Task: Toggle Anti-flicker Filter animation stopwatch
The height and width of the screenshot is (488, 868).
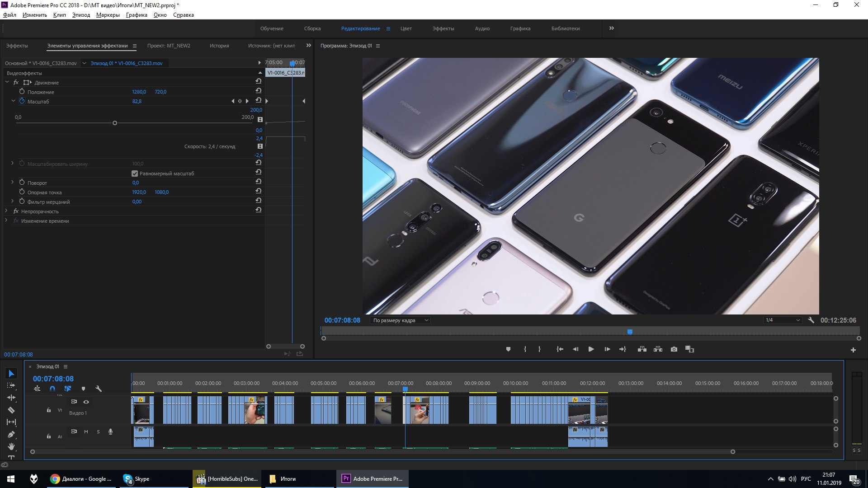Action: (22, 201)
